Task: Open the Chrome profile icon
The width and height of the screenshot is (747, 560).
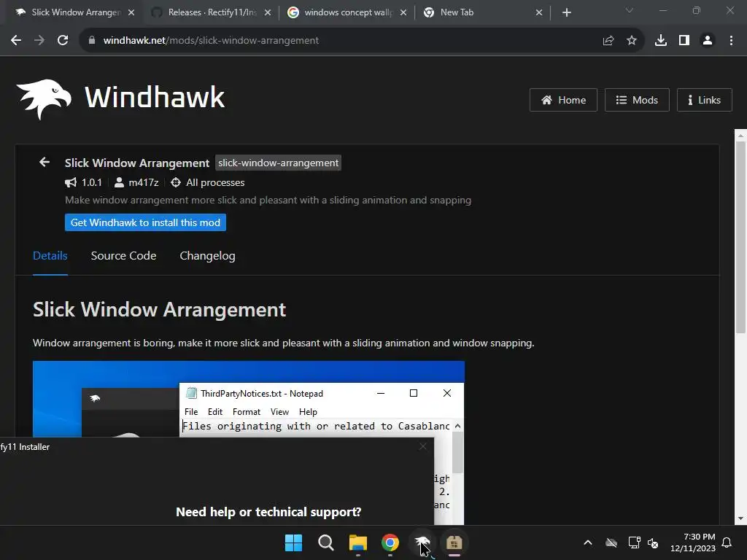Action: (708, 41)
